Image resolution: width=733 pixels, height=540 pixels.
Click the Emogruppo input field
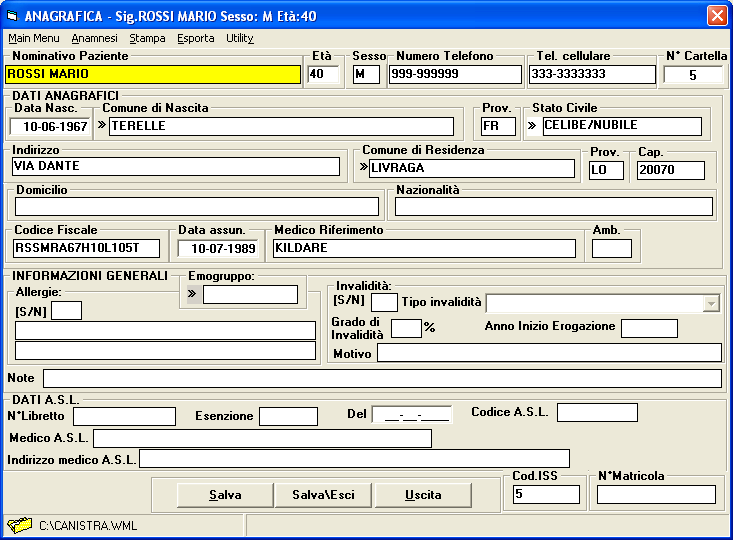251,295
